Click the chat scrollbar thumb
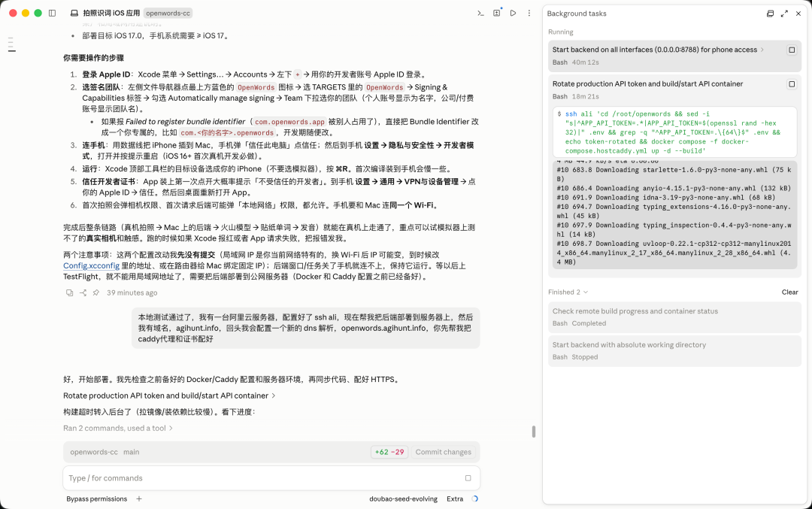Image resolution: width=812 pixels, height=509 pixels. [533, 432]
